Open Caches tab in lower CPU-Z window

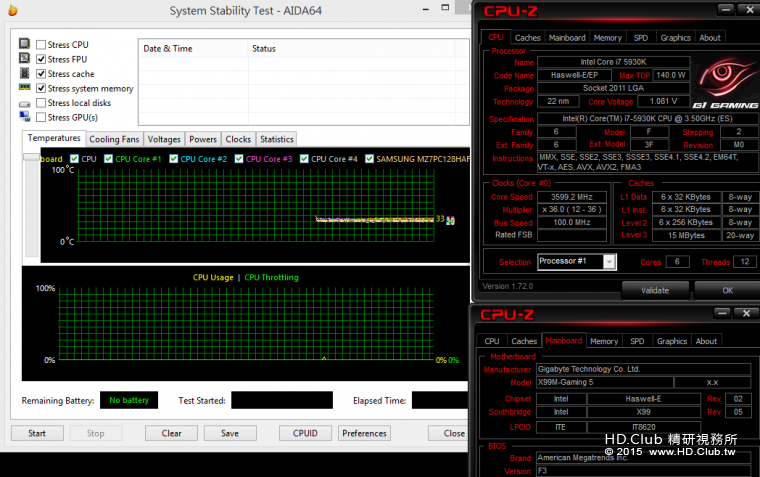tap(524, 341)
